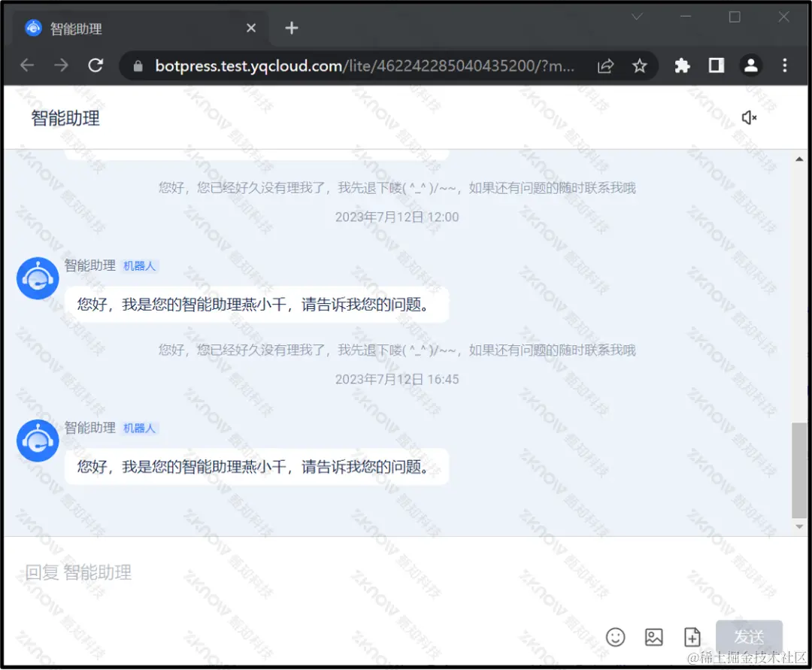Maximize the browser window

[x=735, y=17]
